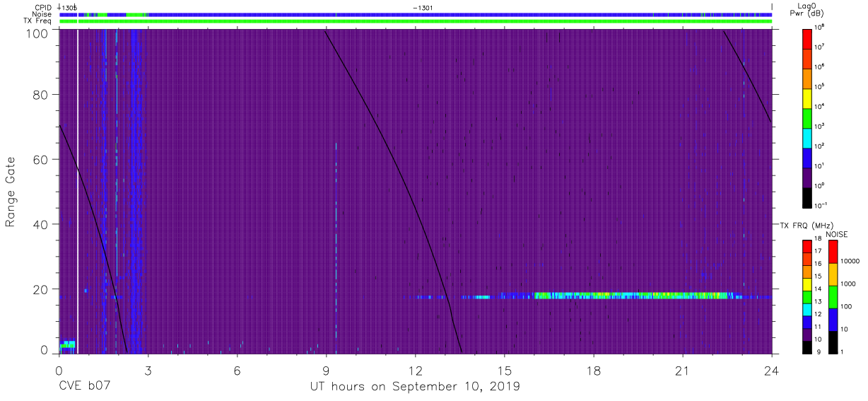The width and height of the screenshot is (868, 401).
Task: Click the Noise blue strip above the plot
Action: (416, 14)
